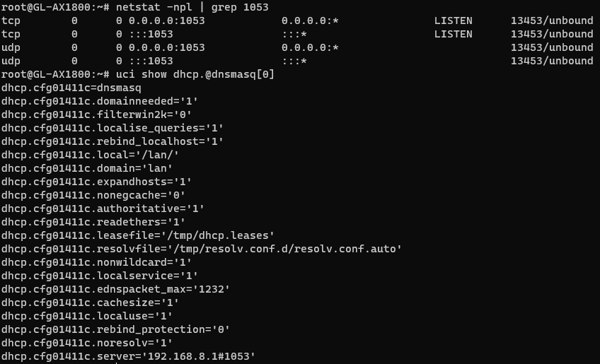Click the noresolv='1' setting line

[87, 343]
